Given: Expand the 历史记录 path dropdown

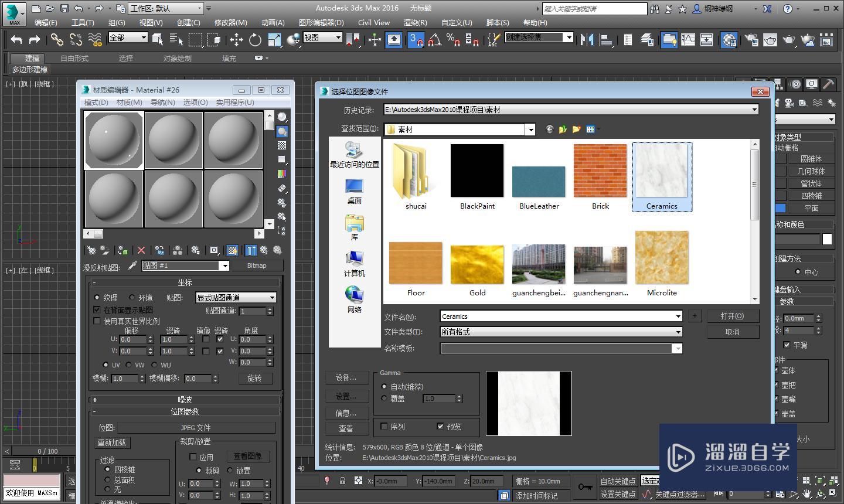Looking at the screenshot, I should coord(754,110).
